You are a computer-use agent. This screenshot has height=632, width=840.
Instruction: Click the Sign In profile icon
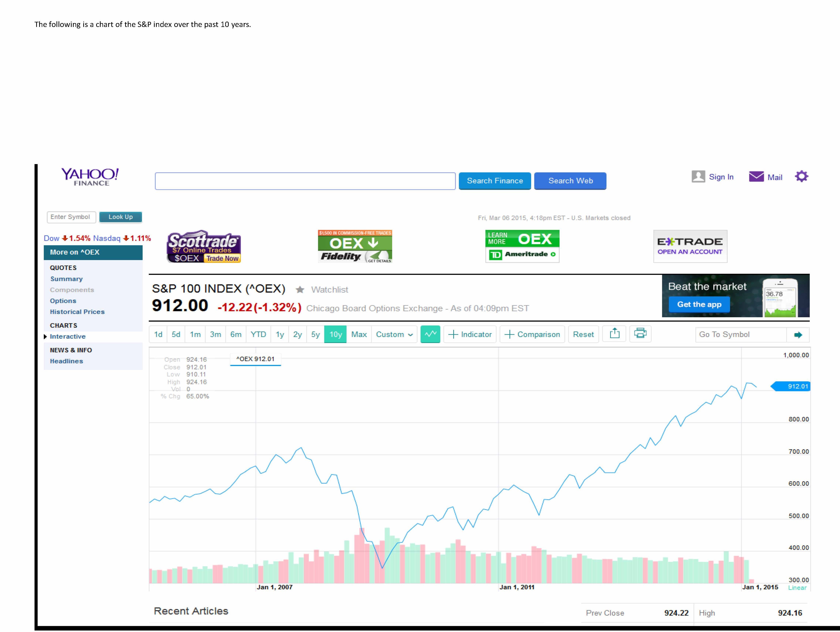[698, 176]
